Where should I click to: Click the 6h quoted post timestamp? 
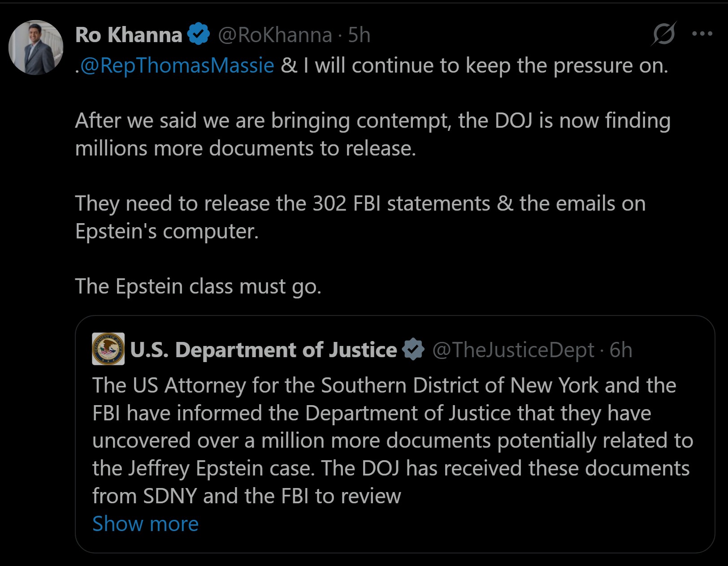coord(621,350)
